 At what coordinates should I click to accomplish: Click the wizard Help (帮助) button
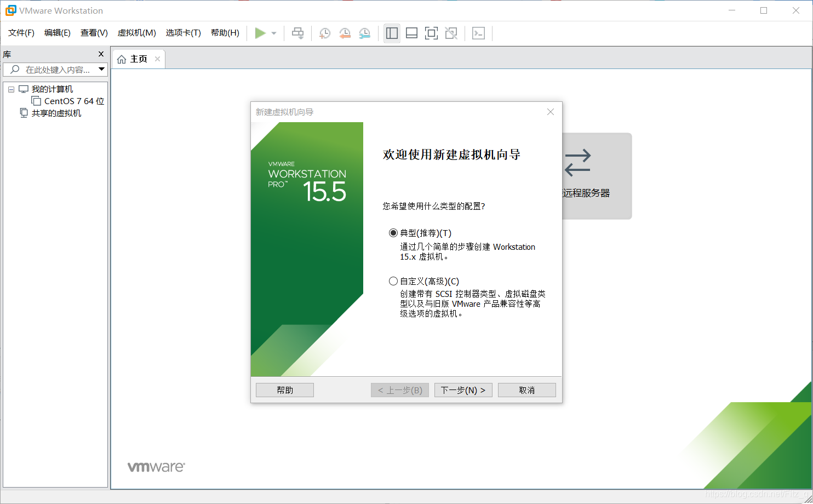pos(285,390)
